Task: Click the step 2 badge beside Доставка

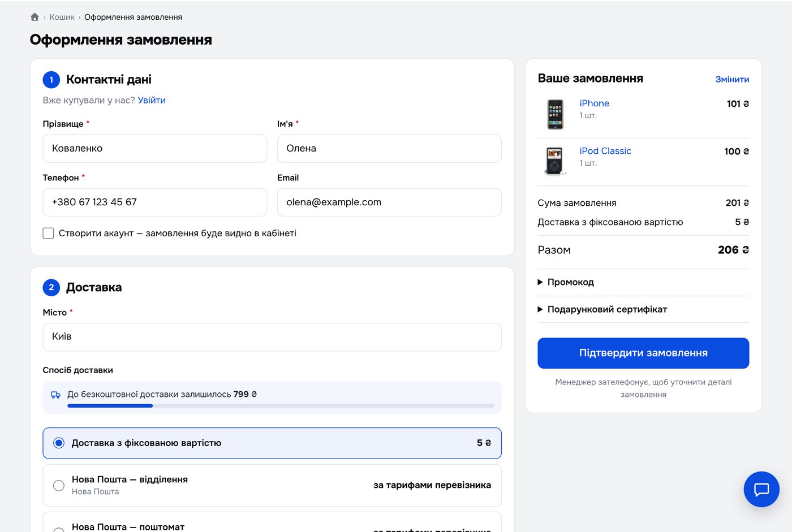Action: (51, 287)
